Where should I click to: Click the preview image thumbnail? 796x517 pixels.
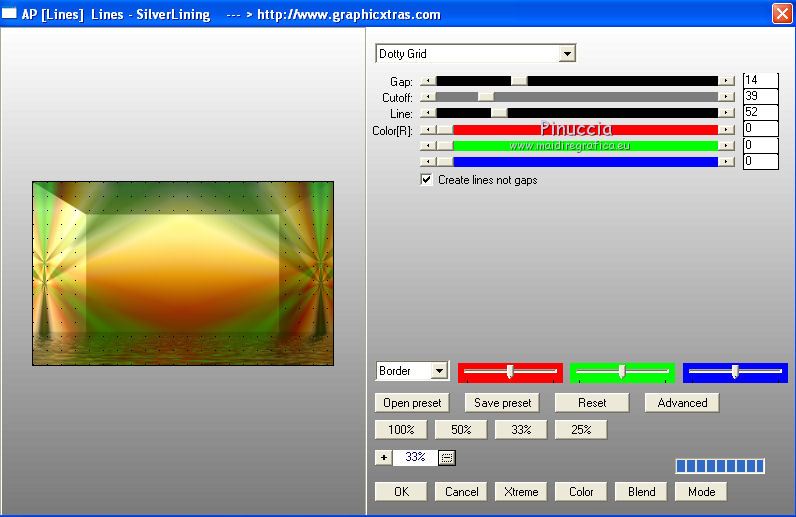(x=183, y=273)
